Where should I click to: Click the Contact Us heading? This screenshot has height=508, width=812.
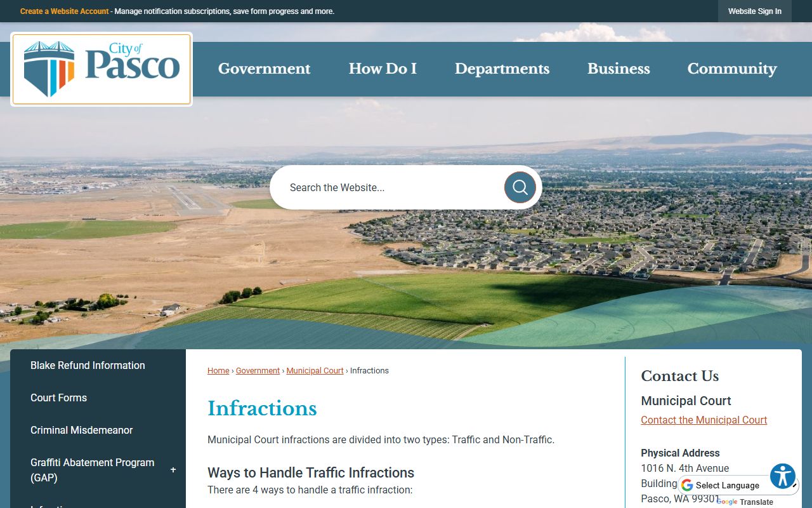[679, 376]
